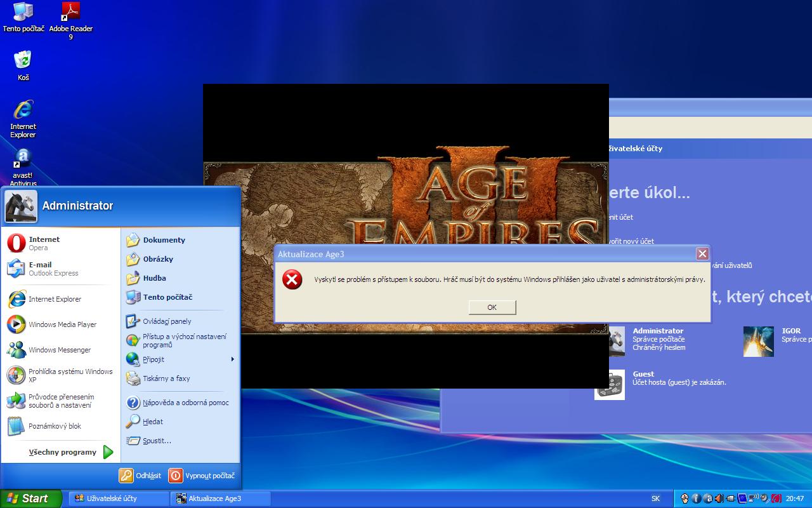Click the Start button
812x508 pixels.
point(30,498)
